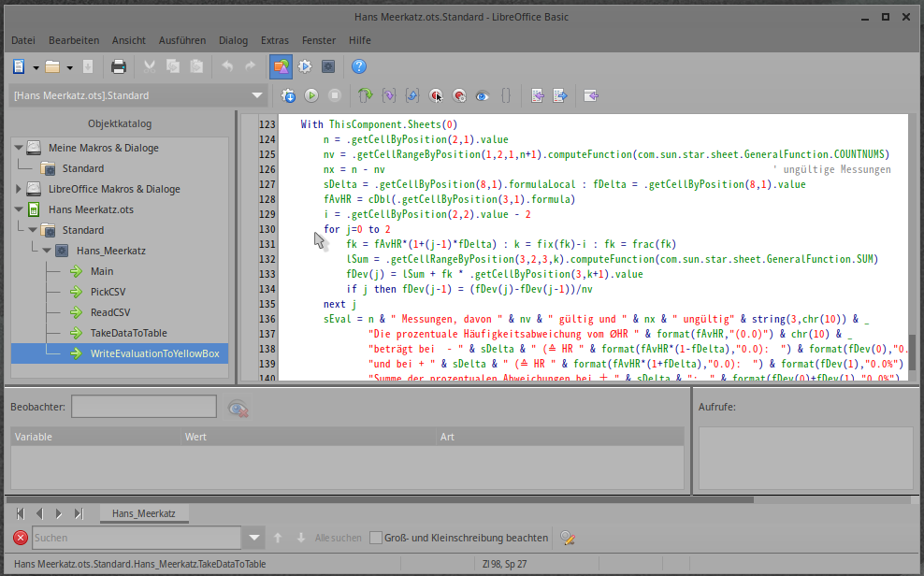Open the Fenster menu

[319, 40]
